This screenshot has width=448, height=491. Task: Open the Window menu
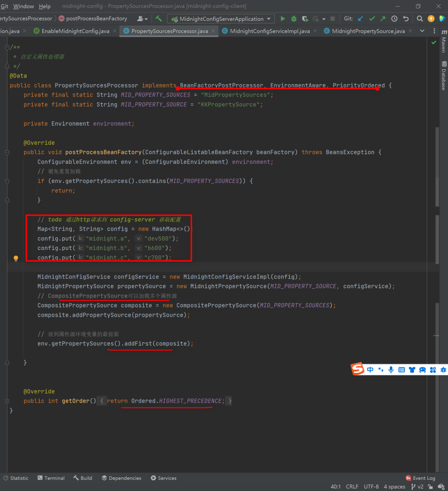click(x=24, y=6)
